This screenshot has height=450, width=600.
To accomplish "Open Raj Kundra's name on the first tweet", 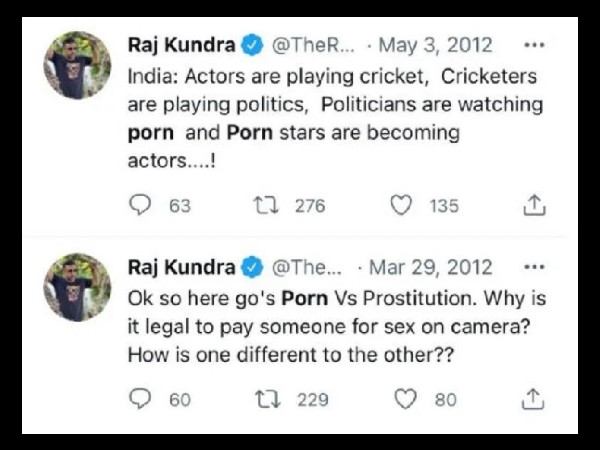I will click(x=184, y=46).
